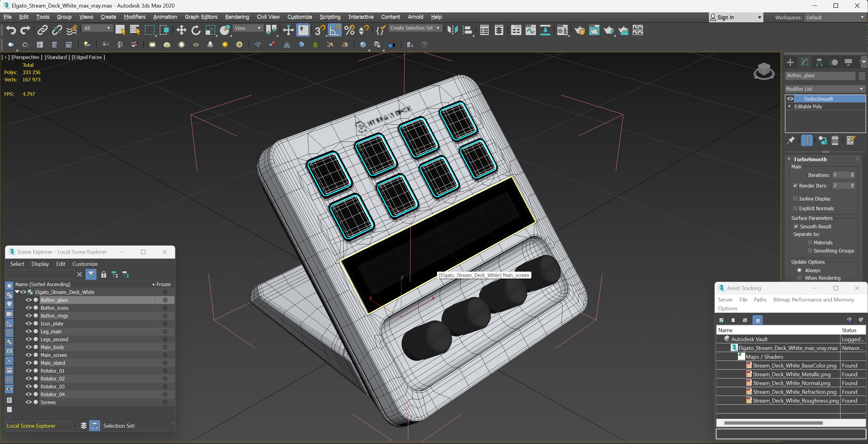Enable Smoothing Groups checkbox
The image size is (868, 444).
pyautogui.click(x=810, y=251)
